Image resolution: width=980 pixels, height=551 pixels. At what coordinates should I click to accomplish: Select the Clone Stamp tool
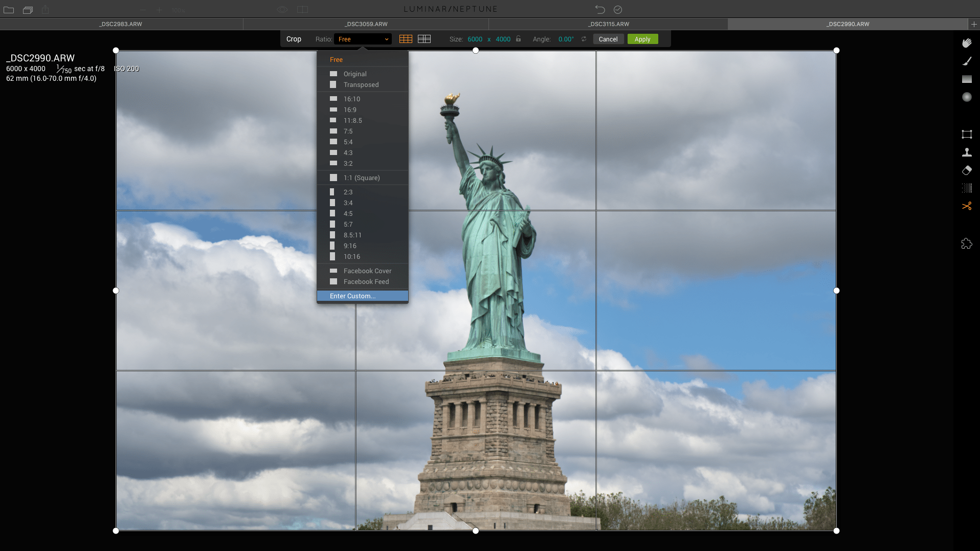coord(966,152)
